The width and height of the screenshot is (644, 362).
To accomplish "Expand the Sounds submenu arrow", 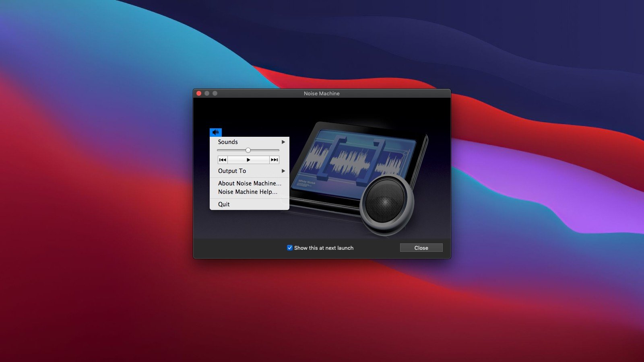I will (283, 142).
